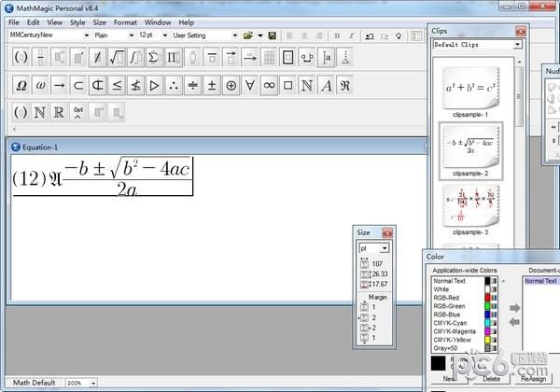Open the Window menu
Viewport: 560px width, 392px height.
click(158, 22)
